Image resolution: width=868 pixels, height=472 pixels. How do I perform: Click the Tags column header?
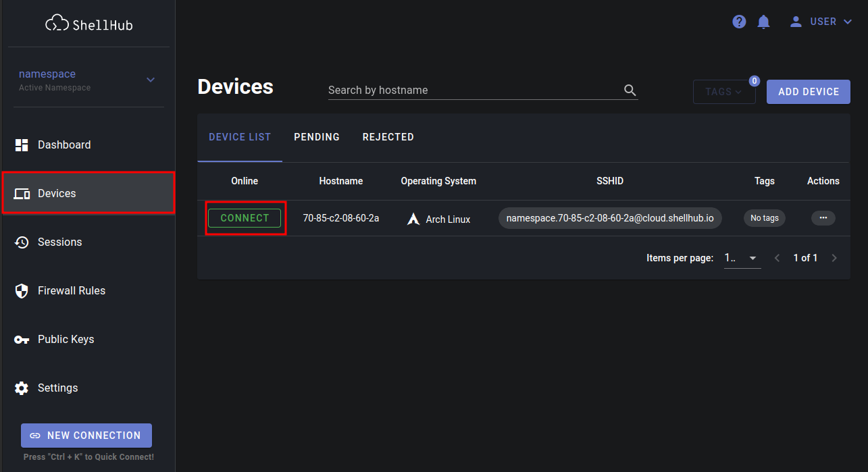point(765,181)
